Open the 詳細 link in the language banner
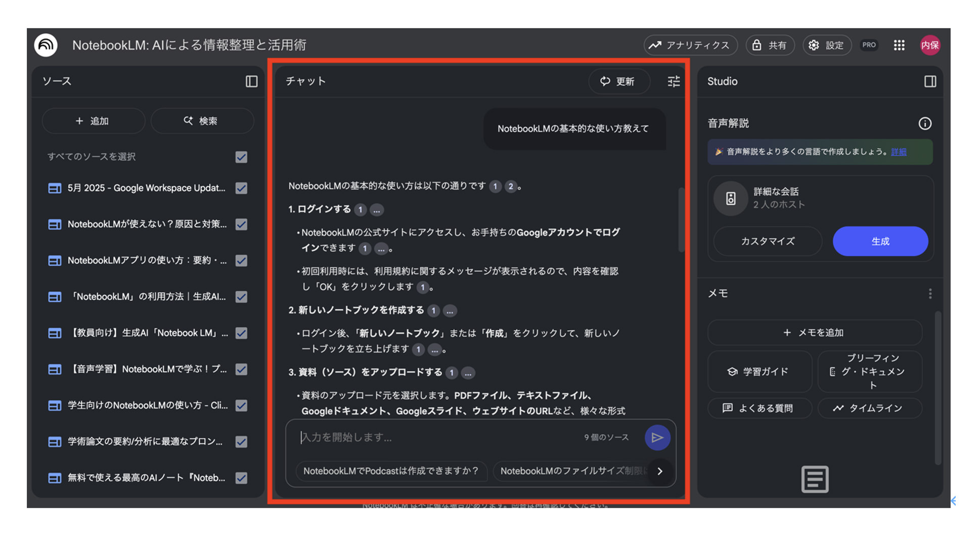 click(898, 152)
